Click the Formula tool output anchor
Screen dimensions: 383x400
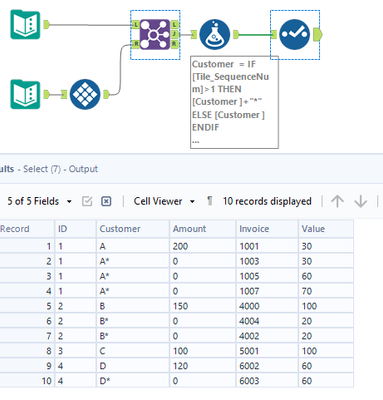coord(236,34)
